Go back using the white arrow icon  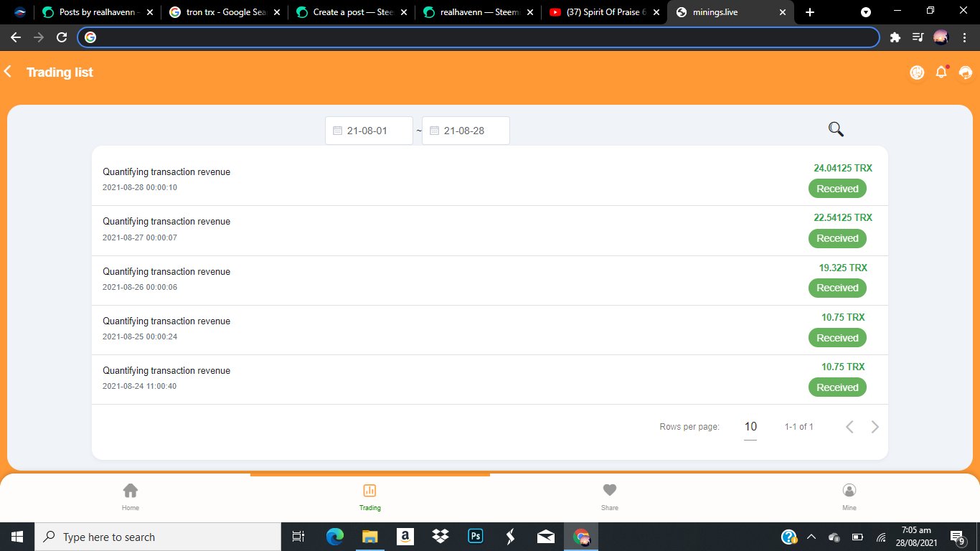[x=8, y=71]
